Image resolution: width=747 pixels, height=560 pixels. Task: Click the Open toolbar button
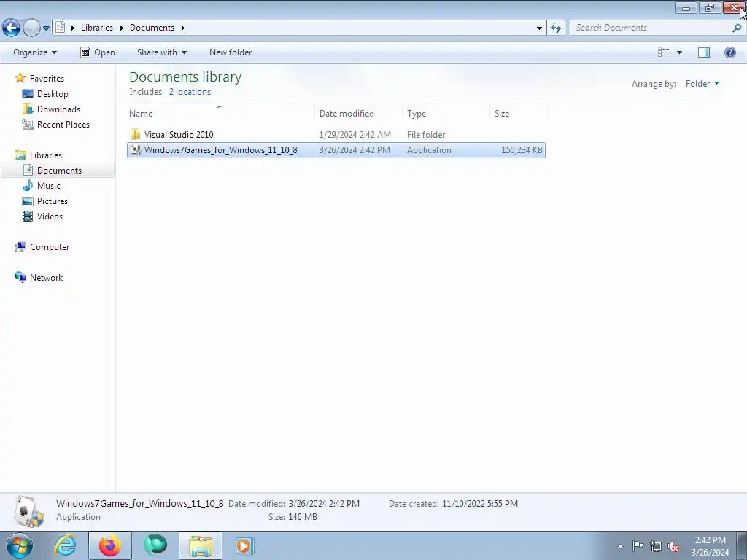pos(98,52)
